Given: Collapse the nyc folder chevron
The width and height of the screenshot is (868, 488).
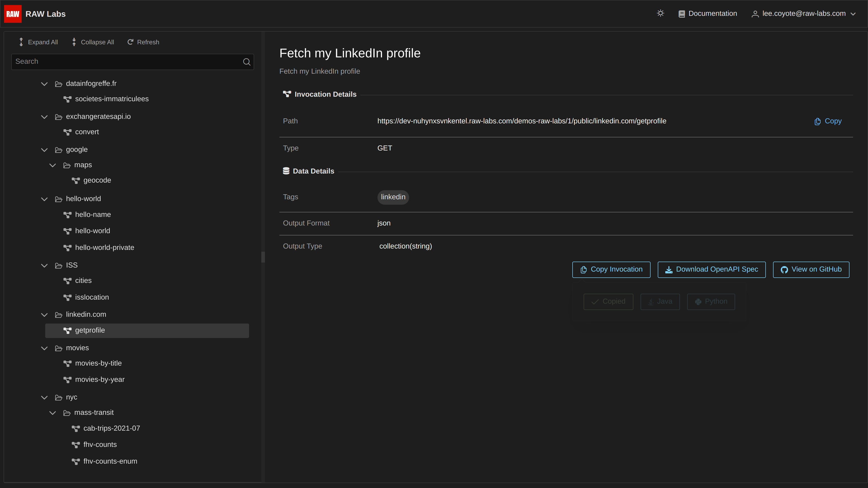Looking at the screenshot, I should tap(44, 397).
